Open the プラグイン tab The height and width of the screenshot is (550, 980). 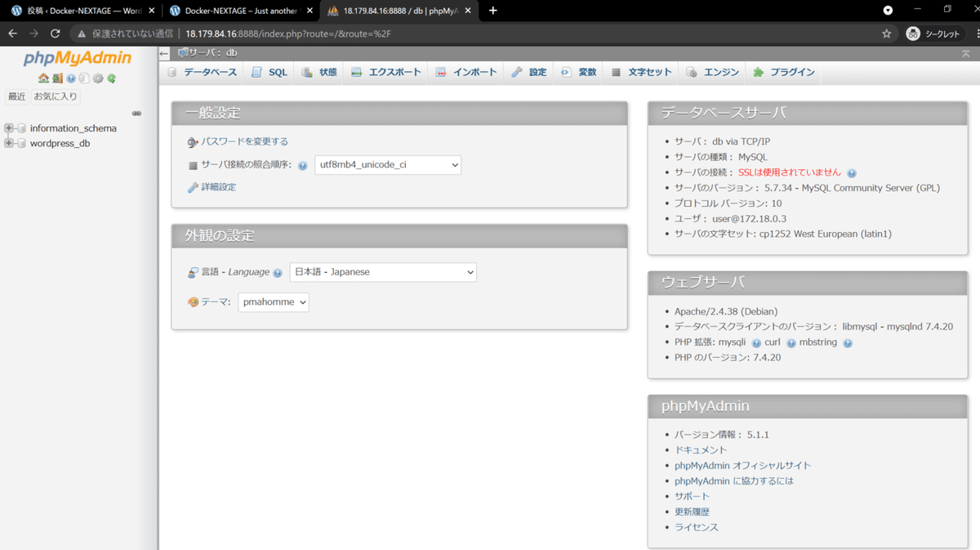point(784,72)
